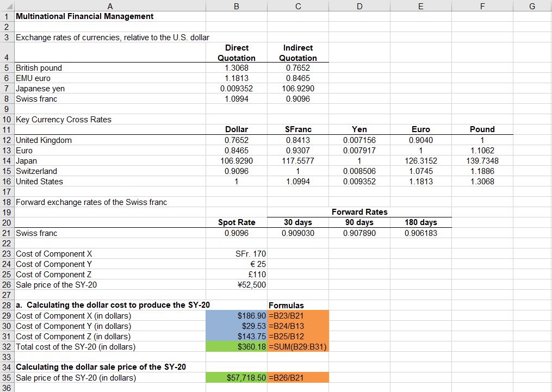Screen dimensions: 552x392
Task: Click Switzerland Pound rate 1.1886
Action: tap(482, 171)
